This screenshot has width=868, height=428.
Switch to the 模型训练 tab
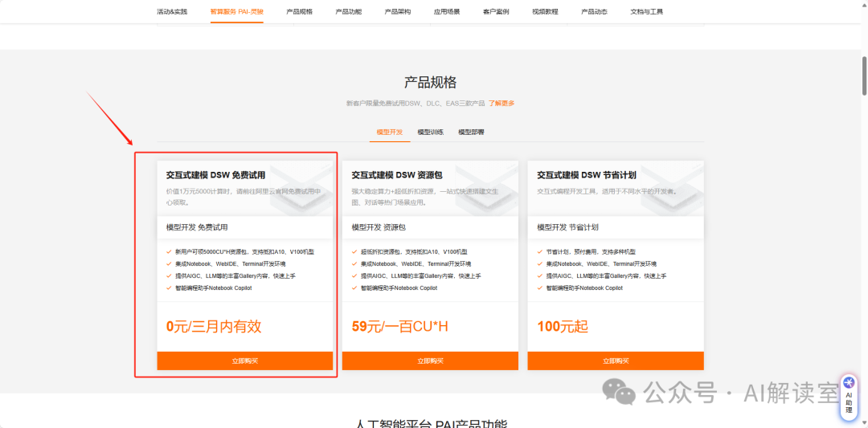[431, 132]
